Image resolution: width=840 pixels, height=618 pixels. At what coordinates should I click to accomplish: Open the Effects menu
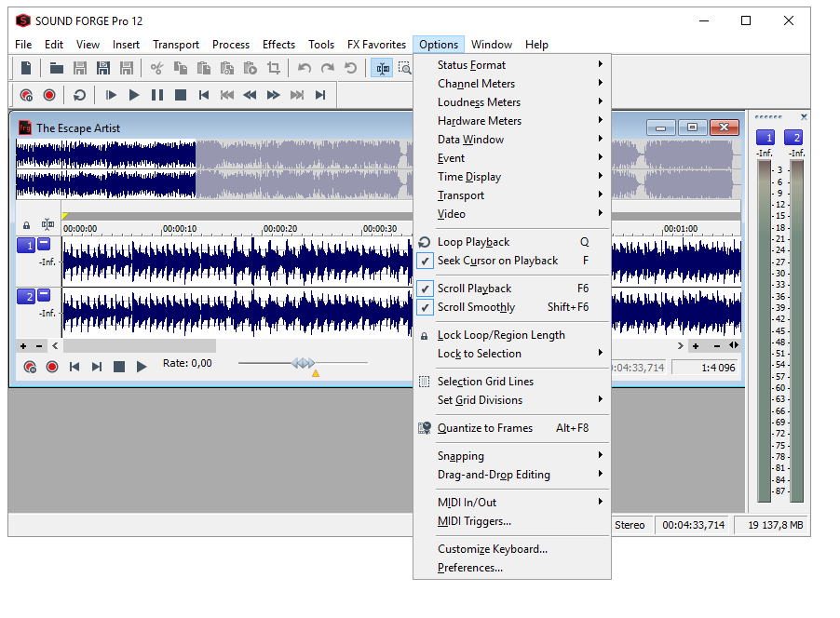pyautogui.click(x=278, y=45)
